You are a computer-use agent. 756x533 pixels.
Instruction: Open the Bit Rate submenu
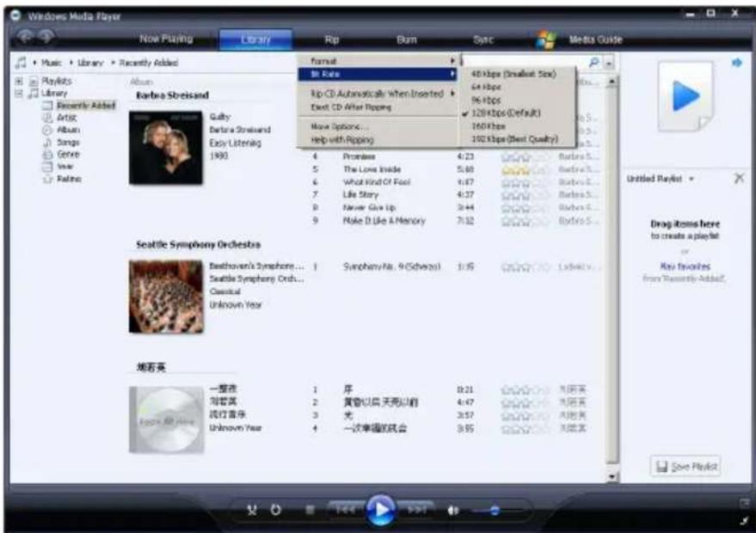coord(378,74)
